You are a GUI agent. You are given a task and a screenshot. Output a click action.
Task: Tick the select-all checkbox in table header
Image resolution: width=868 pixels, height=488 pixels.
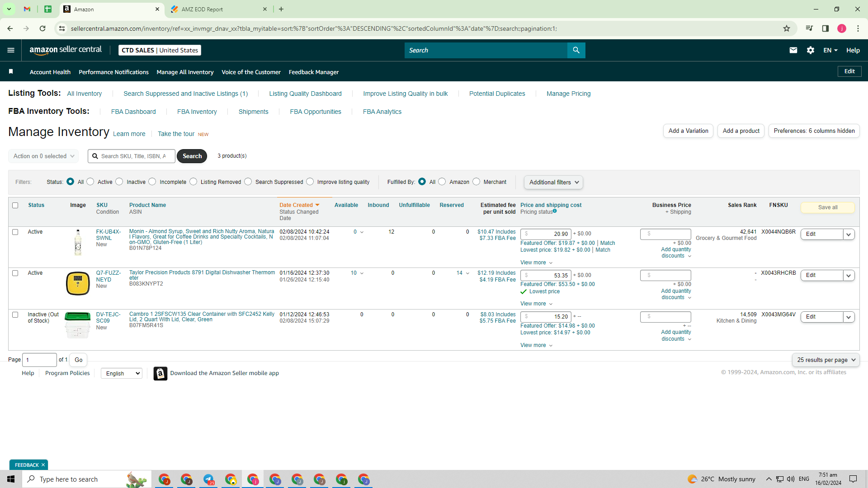[15, 205]
